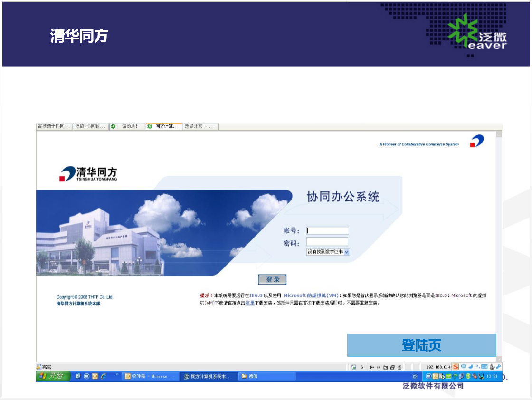Click the system tray clock showing 13:51
Viewport: 532px width, 400px height.
(492, 376)
